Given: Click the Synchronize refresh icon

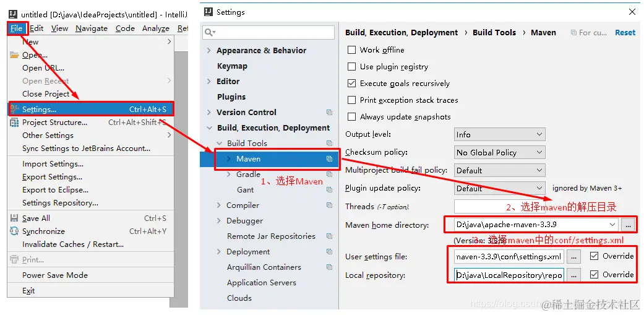Looking at the screenshot, I should click(x=14, y=231).
